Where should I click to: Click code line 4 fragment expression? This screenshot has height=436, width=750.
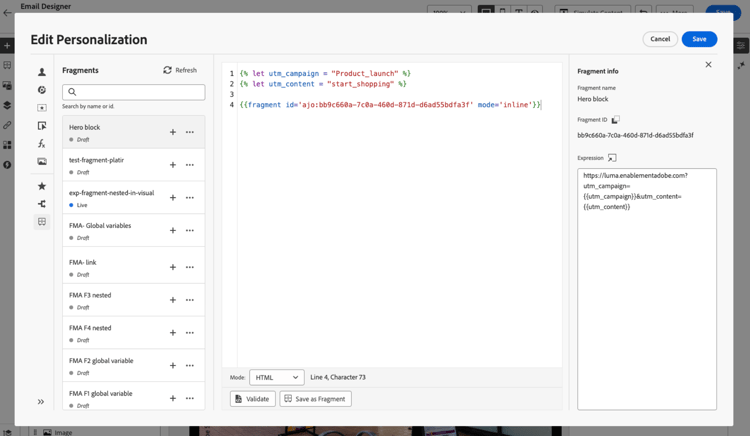(390, 105)
